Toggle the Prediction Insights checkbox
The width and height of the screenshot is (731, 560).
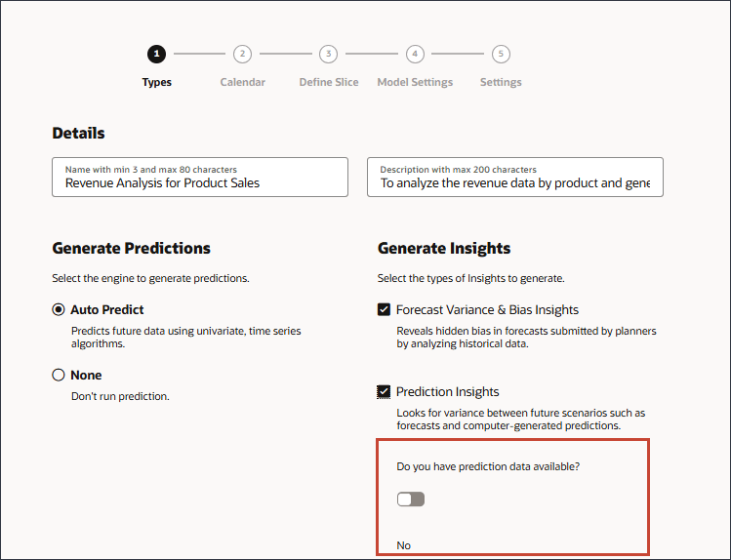click(384, 392)
